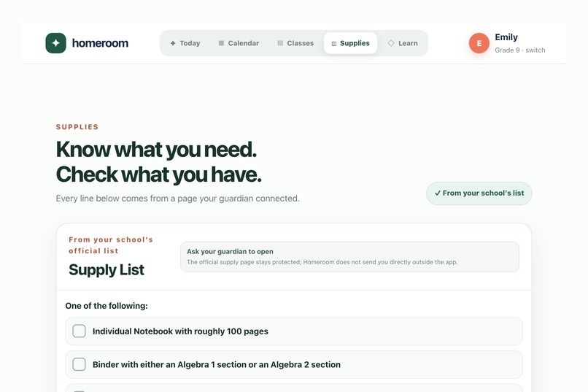Click Emily's orange avatar circle
The image size is (588, 392).
479,43
